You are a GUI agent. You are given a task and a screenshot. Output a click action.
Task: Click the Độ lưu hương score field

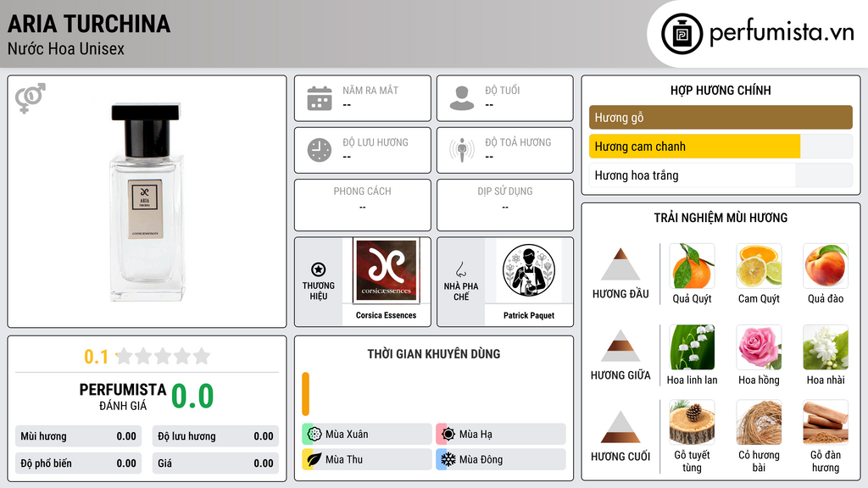tap(215, 436)
